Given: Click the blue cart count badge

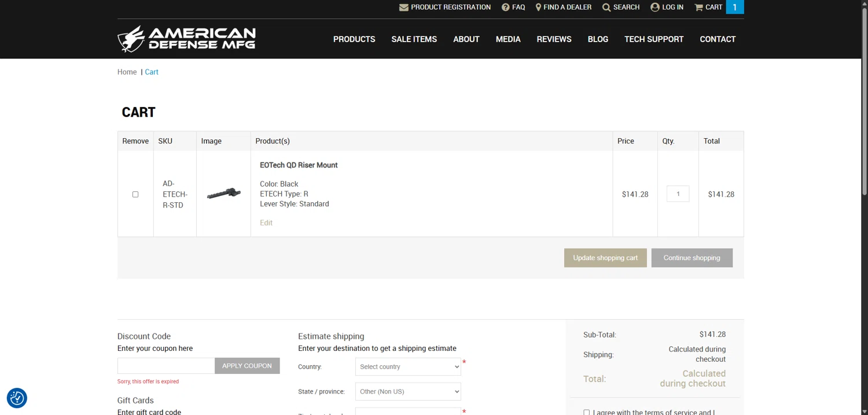Looking at the screenshot, I should (x=735, y=7).
